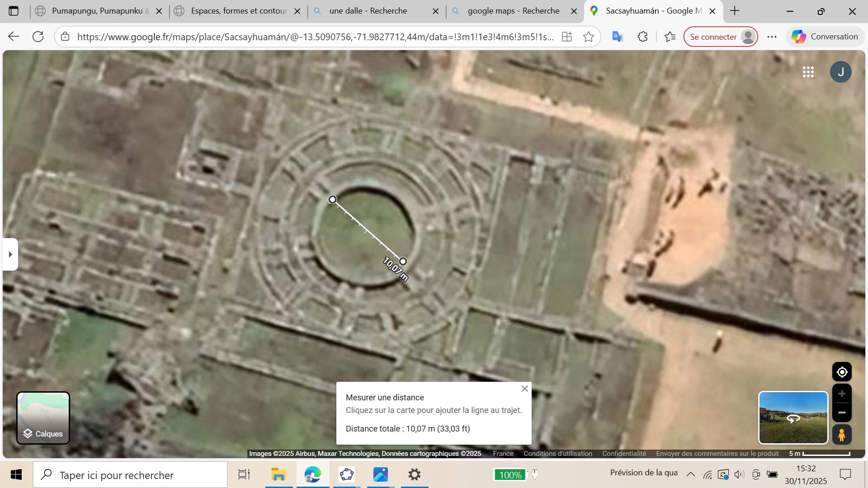The image size is (868, 488).
Task: Zoom out with the minus button
Action: point(842,413)
